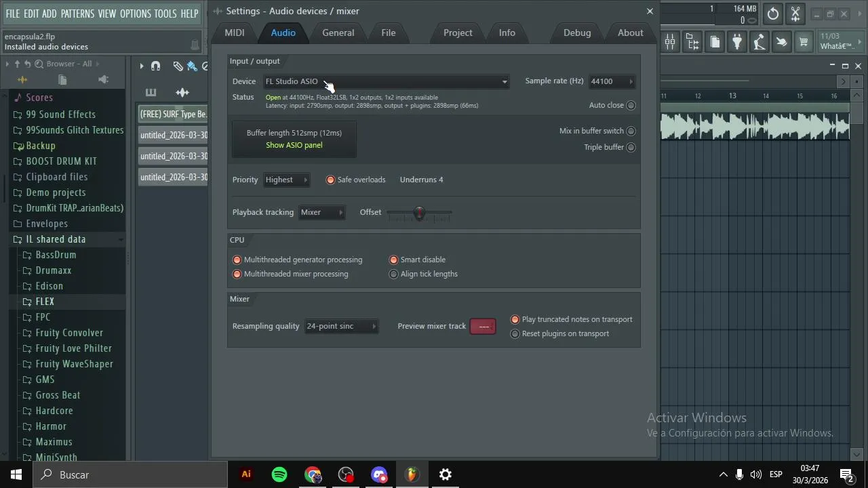Select the playlist paint brush tool
This screenshot has width=868, height=488.
click(192, 66)
